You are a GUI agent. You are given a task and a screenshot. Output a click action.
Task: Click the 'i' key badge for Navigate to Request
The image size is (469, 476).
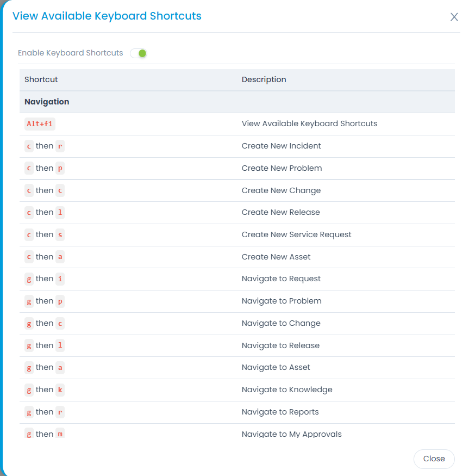click(60, 279)
